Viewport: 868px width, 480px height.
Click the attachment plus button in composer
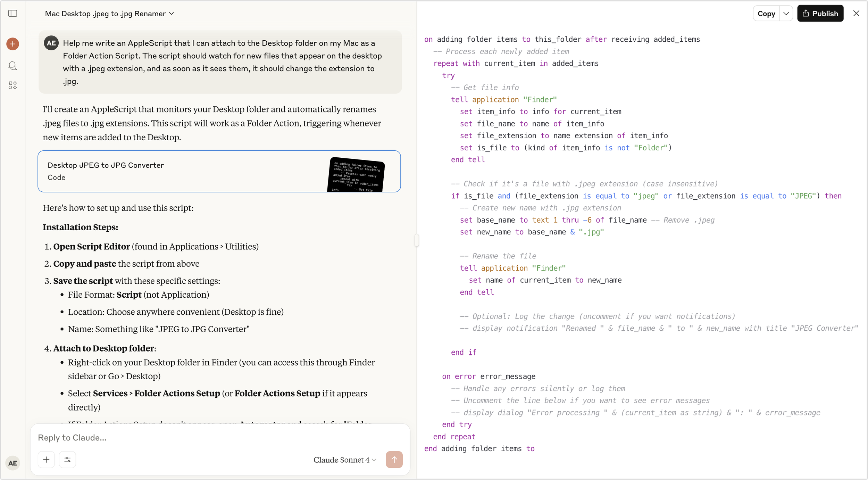pos(46,460)
